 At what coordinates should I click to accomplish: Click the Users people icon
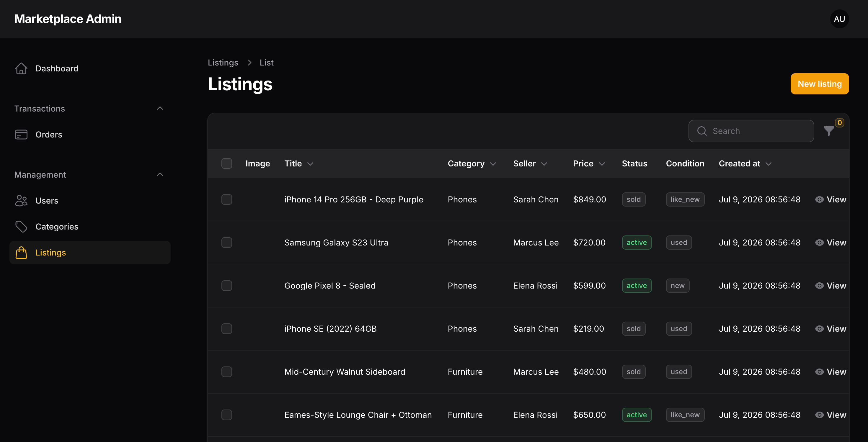pos(21,200)
